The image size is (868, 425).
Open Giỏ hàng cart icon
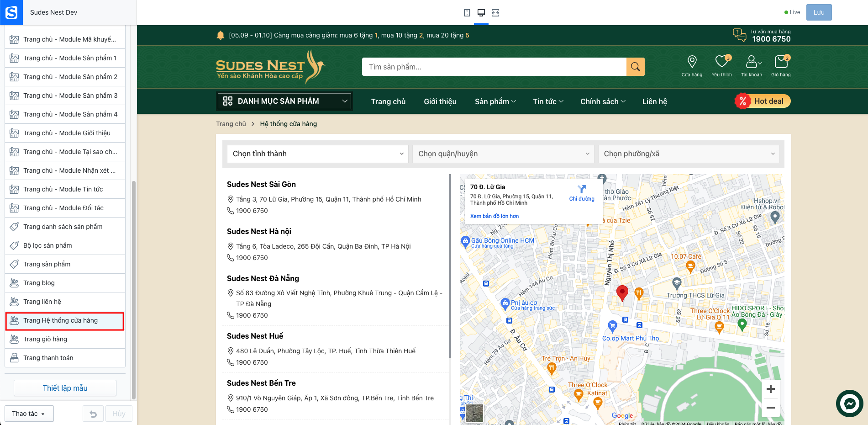click(781, 61)
